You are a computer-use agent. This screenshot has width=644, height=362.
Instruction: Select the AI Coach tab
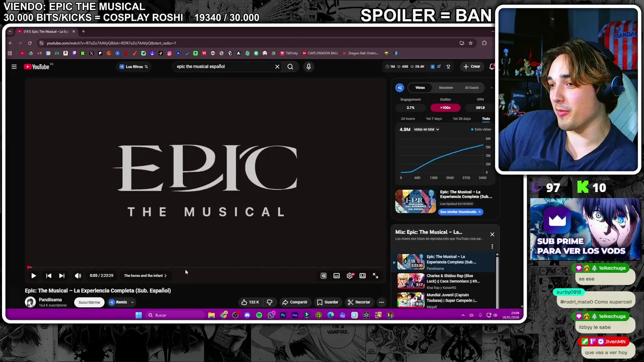point(471,87)
